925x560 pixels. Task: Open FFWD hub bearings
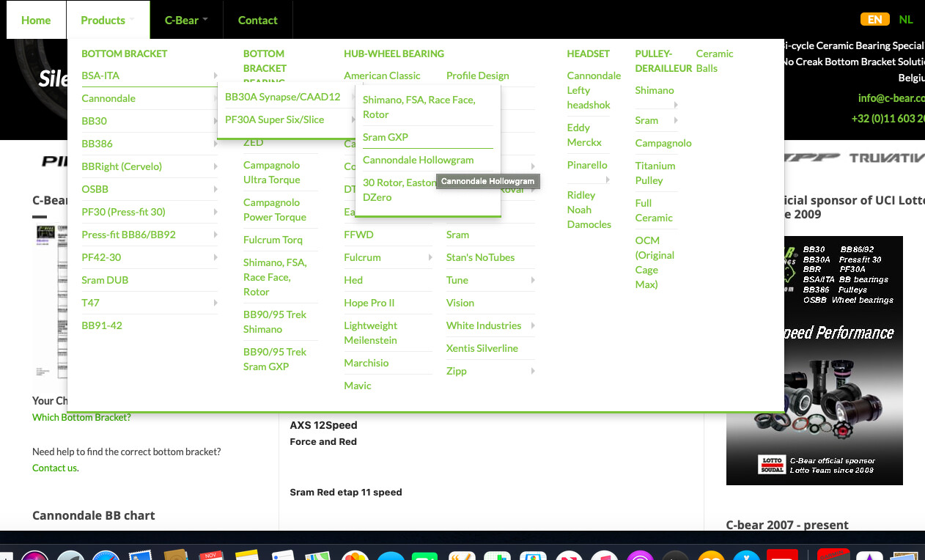(x=358, y=235)
